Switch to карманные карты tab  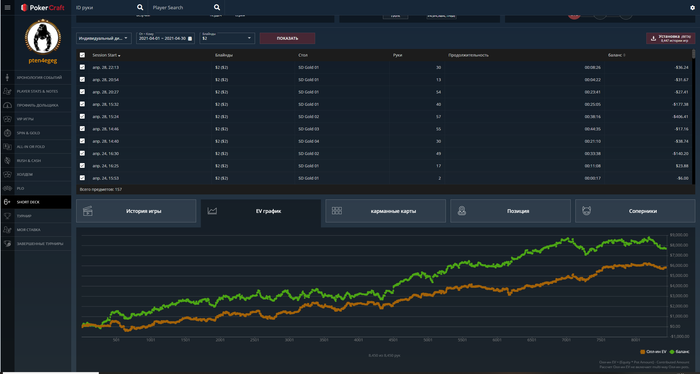click(386, 211)
